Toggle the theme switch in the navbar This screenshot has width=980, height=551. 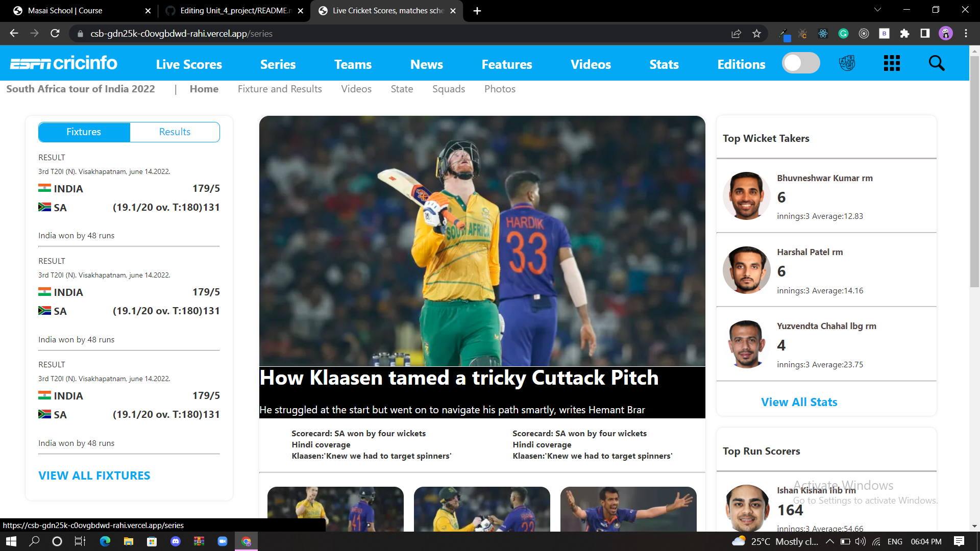(801, 63)
